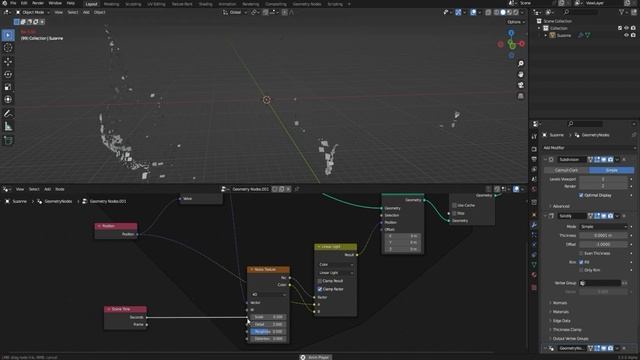This screenshot has width=640, height=360.
Task: Select the Cursor tool in viewport toolbar
Action: click(x=8, y=48)
